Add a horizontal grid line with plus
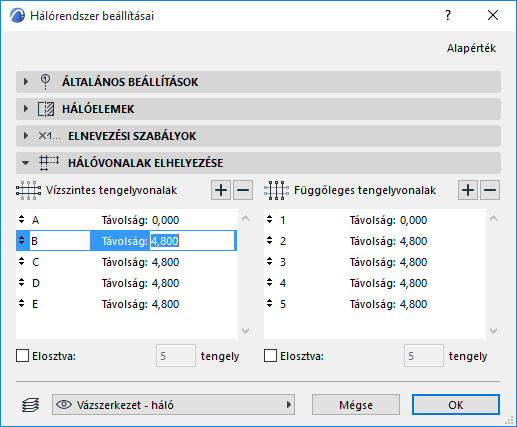The width and height of the screenshot is (517, 427). click(x=221, y=190)
